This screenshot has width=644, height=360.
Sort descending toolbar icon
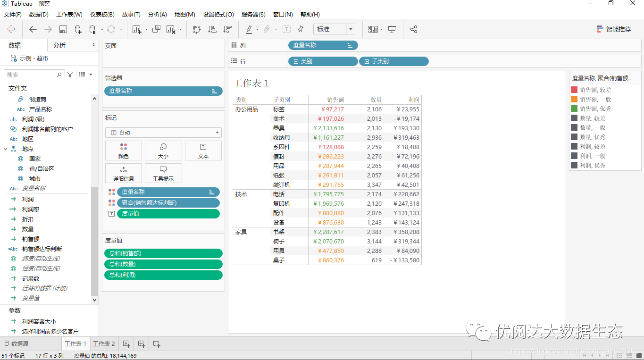tap(227, 29)
